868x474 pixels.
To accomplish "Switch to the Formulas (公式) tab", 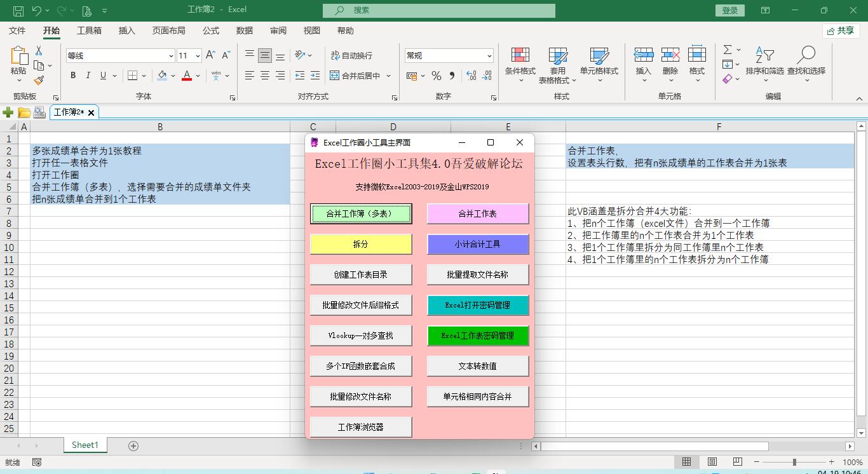I will tap(211, 30).
